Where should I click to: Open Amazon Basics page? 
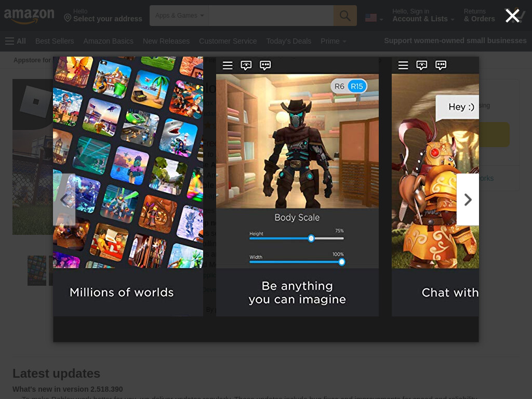click(x=108, y=41)
